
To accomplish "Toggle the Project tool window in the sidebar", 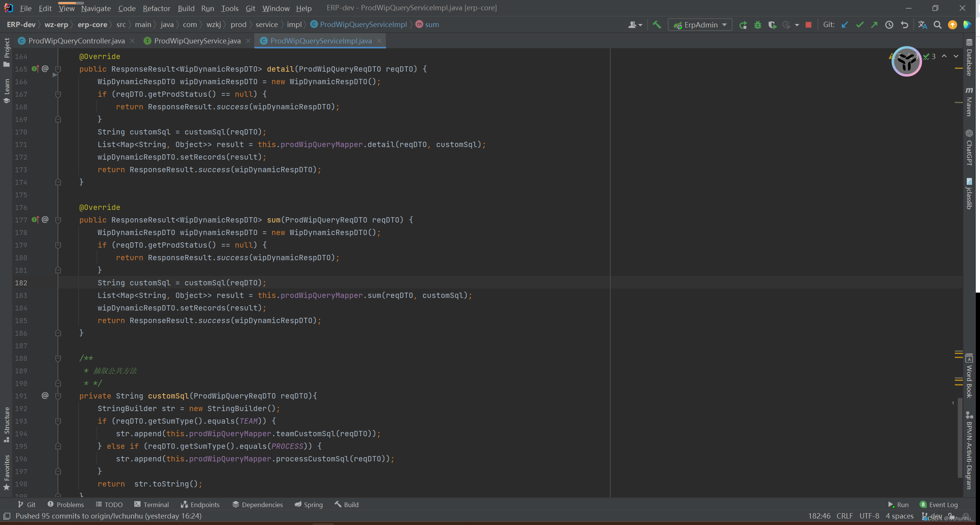I will coord(6,52).
